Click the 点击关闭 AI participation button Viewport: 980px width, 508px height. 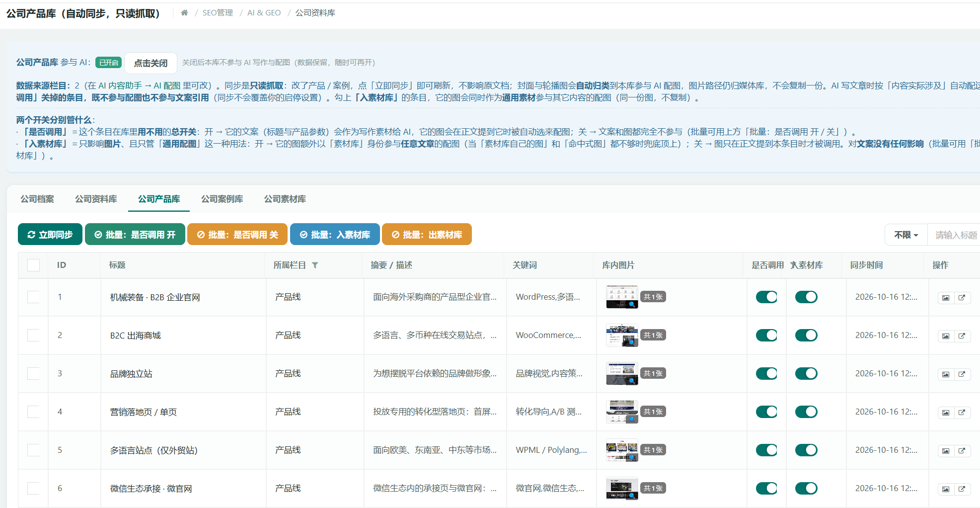[x=151, y=63]
